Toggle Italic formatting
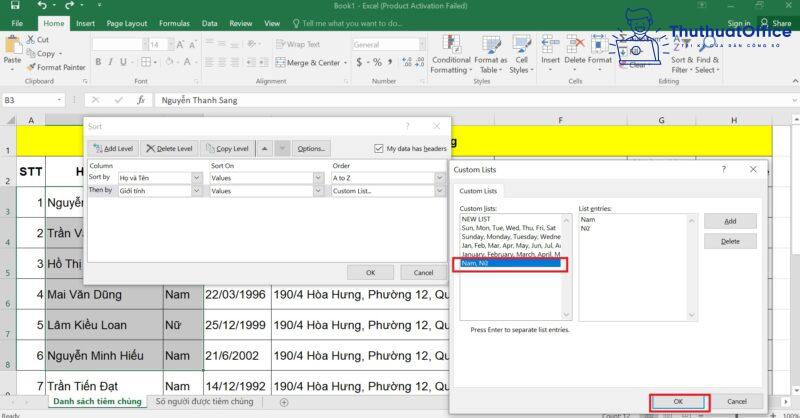The height and width of the screenshot is (418, 800). [x=110, y=62]
